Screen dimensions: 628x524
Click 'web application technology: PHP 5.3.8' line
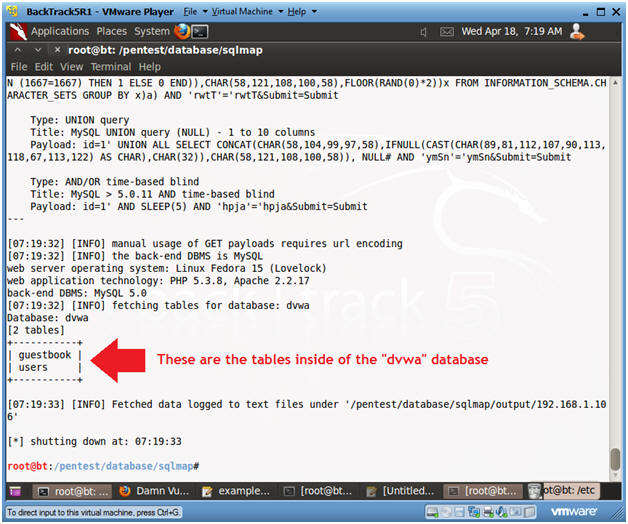[158, 281]
